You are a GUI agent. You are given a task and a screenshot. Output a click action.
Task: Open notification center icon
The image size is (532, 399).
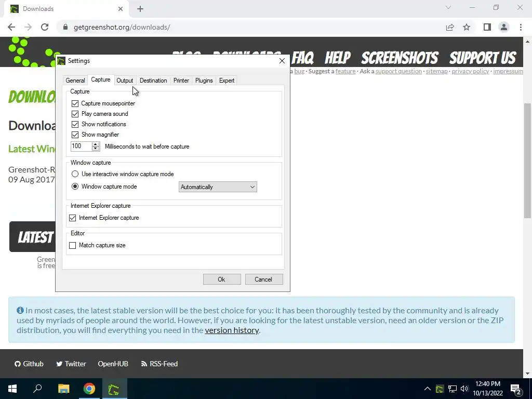click(x=516, y=389)
